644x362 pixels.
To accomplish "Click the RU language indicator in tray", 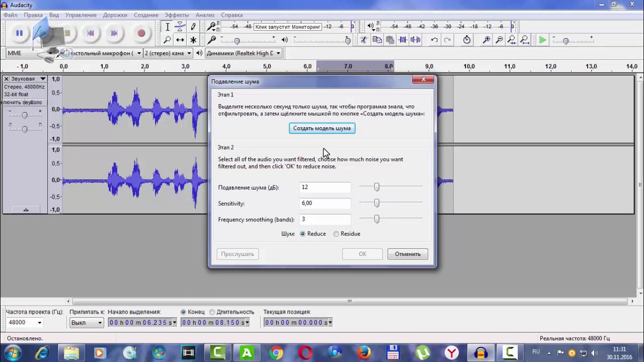I will click(x=536, y=351).
